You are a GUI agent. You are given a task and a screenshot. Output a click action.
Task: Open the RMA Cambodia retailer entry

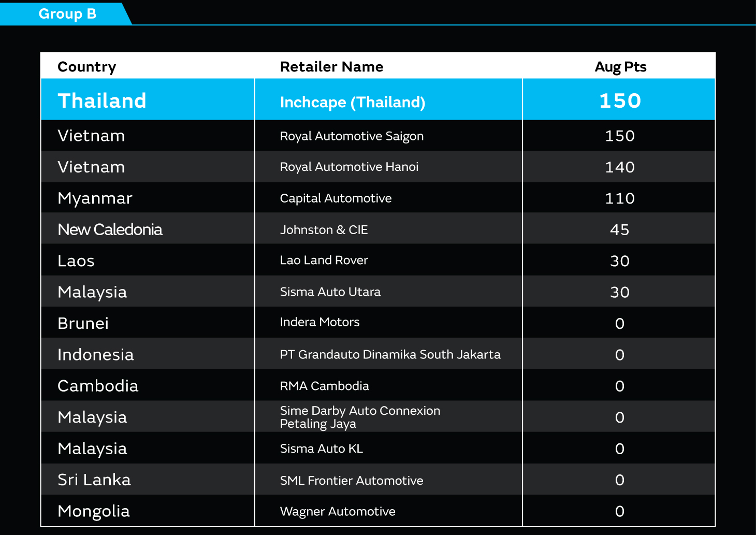[x=324, y=386]
